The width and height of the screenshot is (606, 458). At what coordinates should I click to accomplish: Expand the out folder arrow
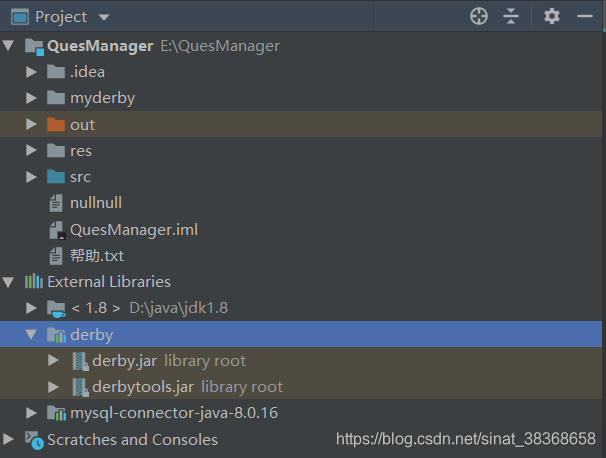click(x=31, y=124)
